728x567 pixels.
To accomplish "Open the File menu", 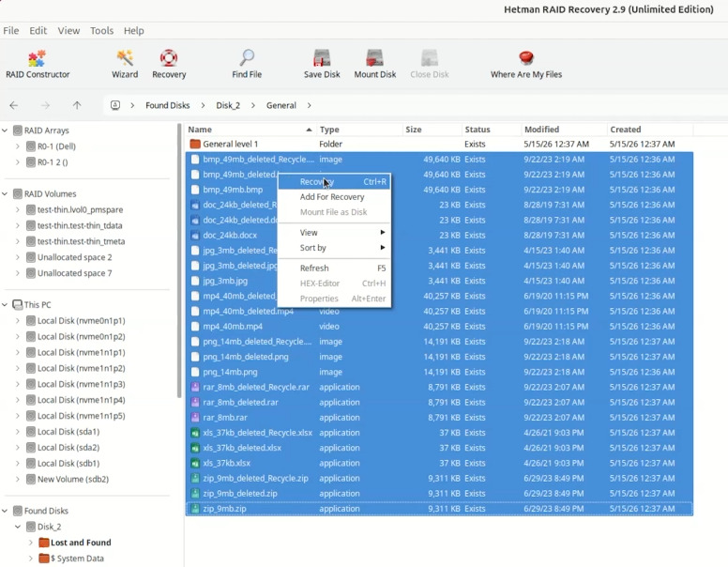I will tap(10, 31).
